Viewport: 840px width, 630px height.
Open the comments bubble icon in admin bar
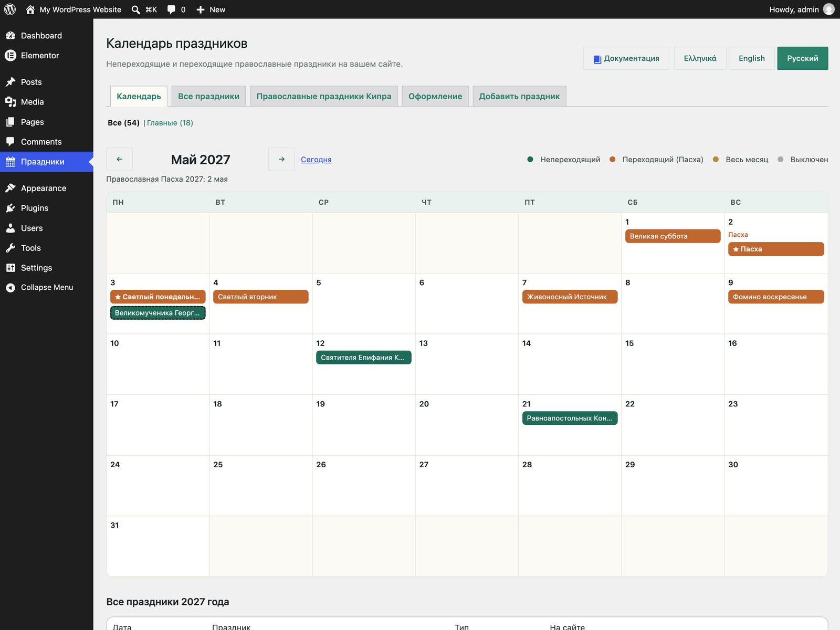click(x=171, y=9)
